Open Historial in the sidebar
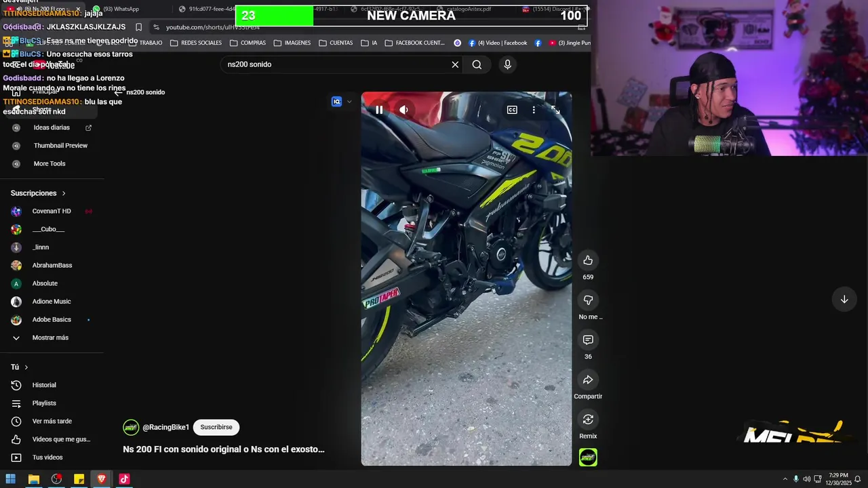Image resolution: width=868 pixels, height=488 pixels. 52,385
